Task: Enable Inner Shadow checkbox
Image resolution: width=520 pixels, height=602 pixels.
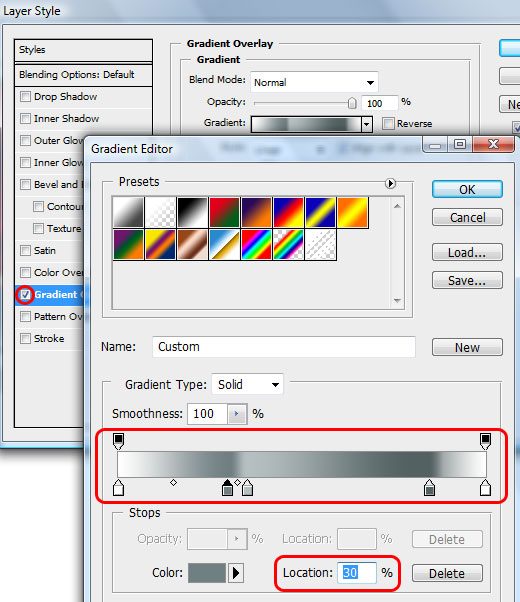Action: point(25,118)
